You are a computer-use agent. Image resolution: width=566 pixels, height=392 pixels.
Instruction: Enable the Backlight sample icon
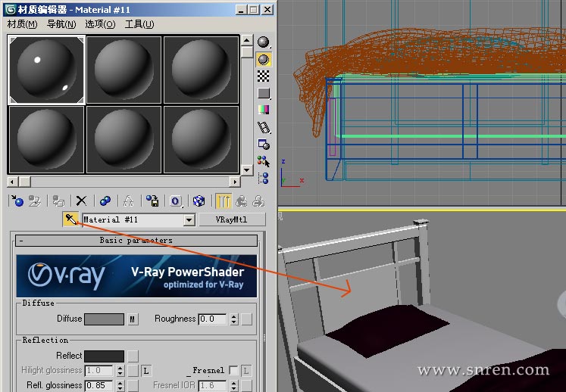coord(264,59)
